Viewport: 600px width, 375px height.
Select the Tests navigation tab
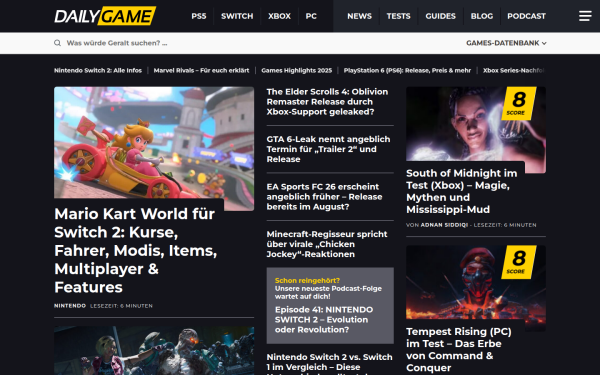coord(398,16)
